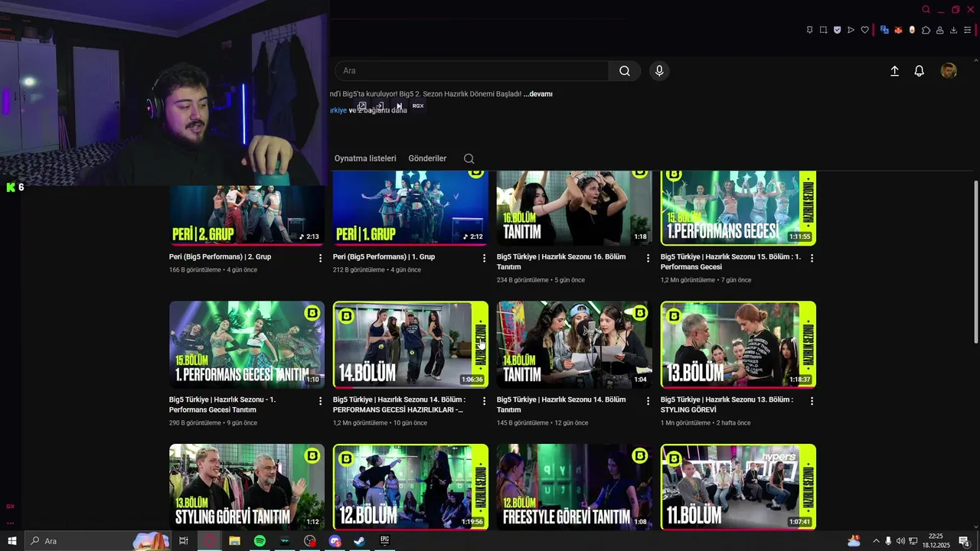Play the 13.Bölüm thumbnail video
The width and height of the screenshot is (980, 551).
[738, 344]
